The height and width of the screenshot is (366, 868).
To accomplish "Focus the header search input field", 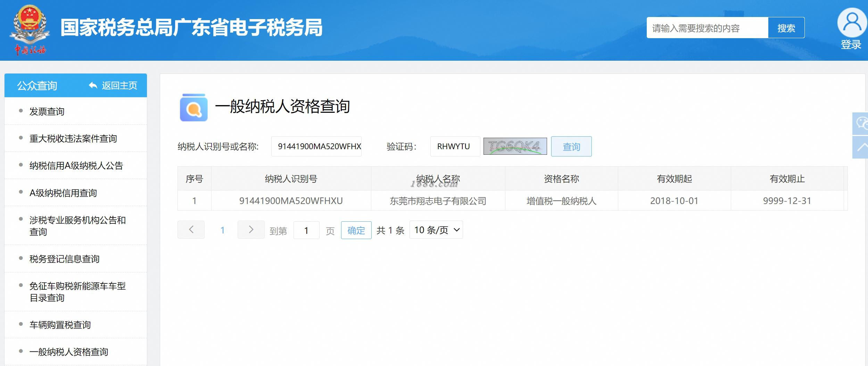I will point(707,28).
